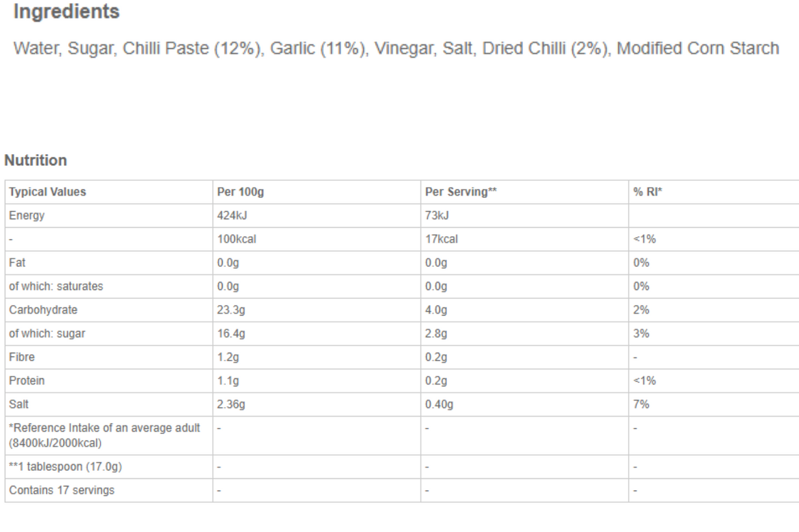Click the % RI column header

(647, 192)
